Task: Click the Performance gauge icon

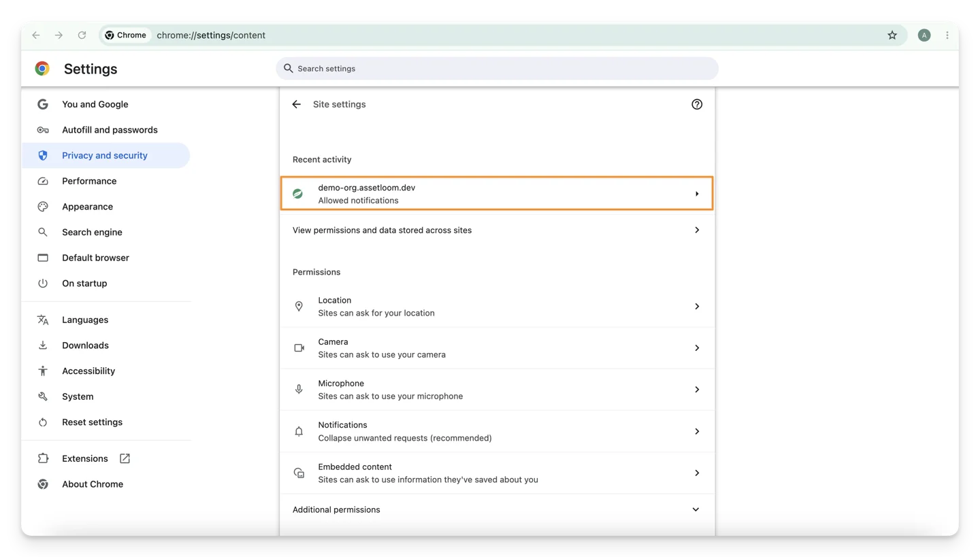Action: click(43, 181)
